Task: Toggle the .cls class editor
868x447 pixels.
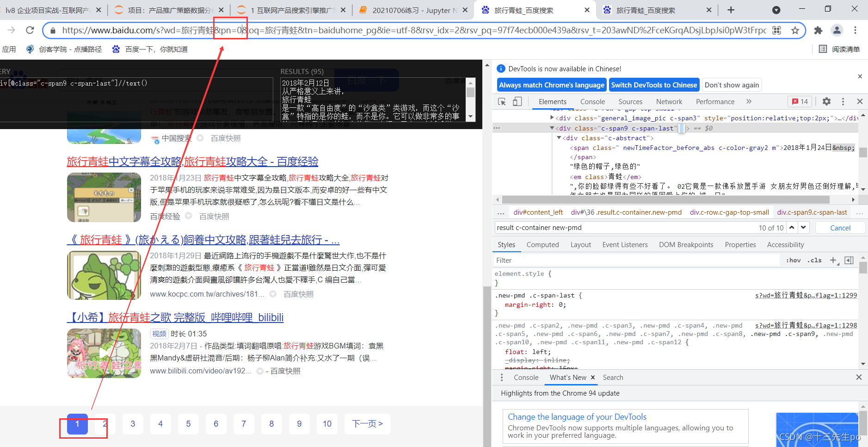Action: pos(814,261)
